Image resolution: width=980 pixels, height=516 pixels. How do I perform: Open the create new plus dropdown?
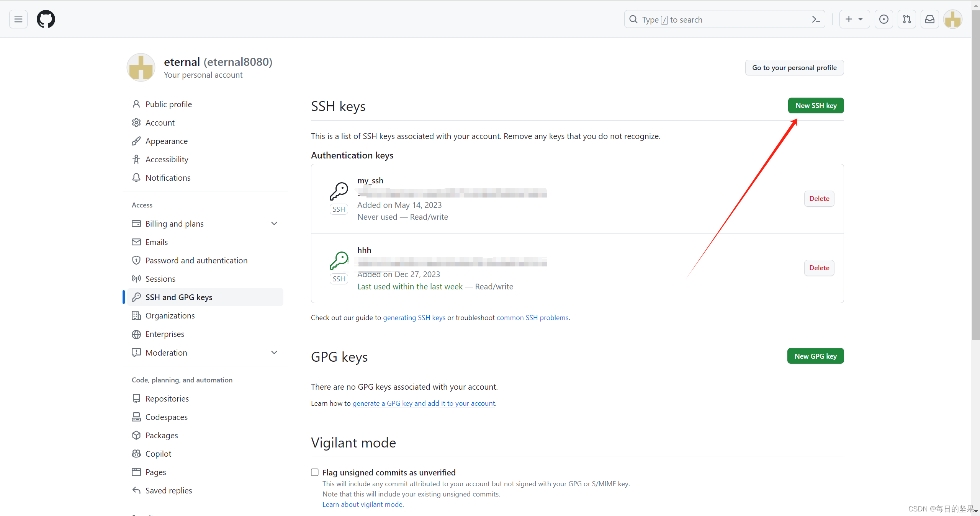coord(854,19)
